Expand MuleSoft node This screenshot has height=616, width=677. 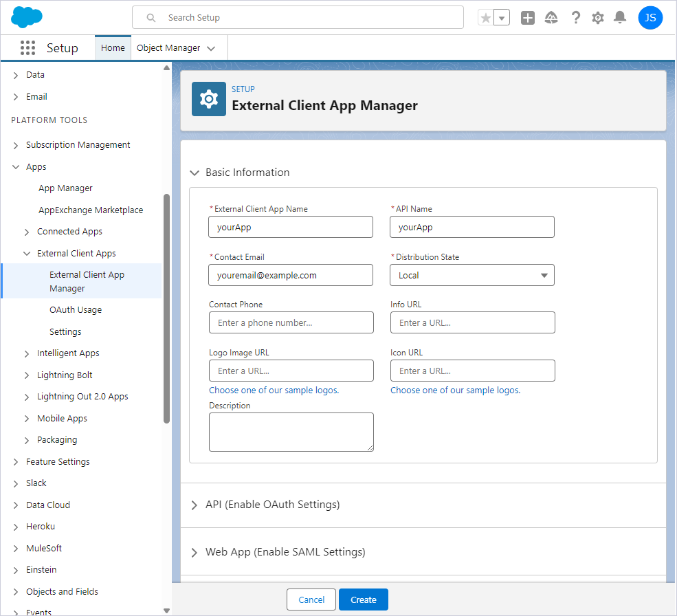click(x=16, y=549)
